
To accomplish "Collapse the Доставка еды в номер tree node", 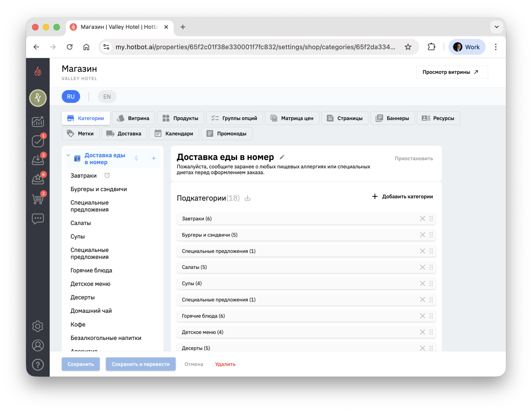I will (68, 155).
